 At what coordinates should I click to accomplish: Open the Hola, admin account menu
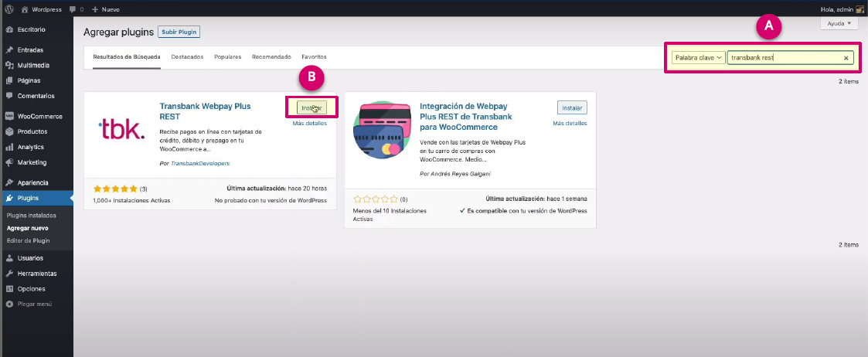point(842,9)
